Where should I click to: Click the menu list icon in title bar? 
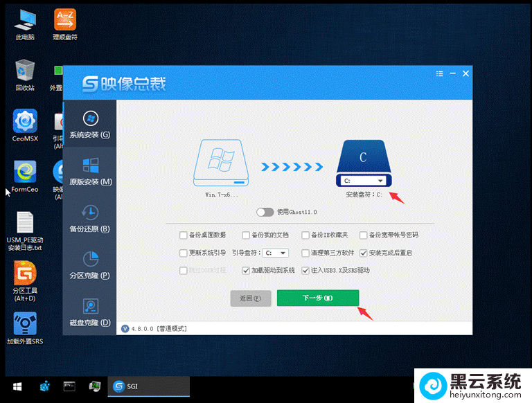pos(440,73)
